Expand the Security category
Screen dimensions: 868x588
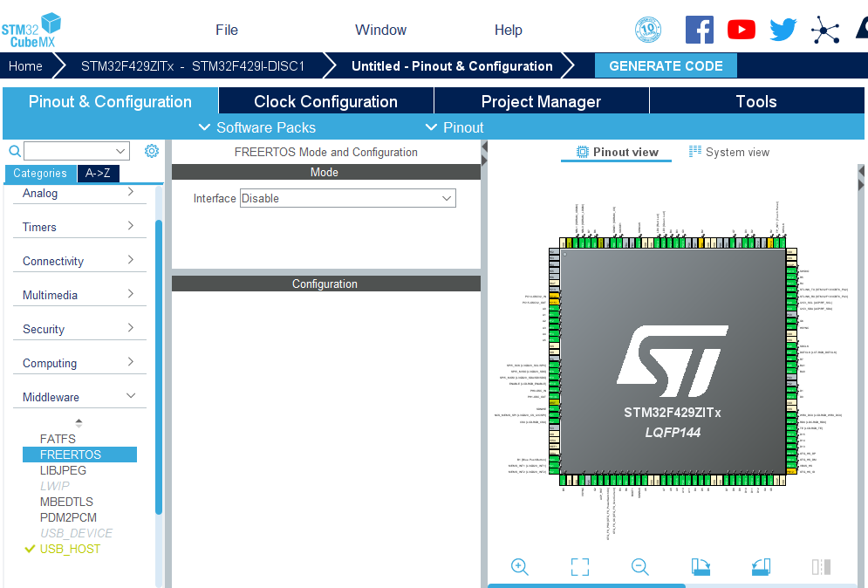(79, 329)
